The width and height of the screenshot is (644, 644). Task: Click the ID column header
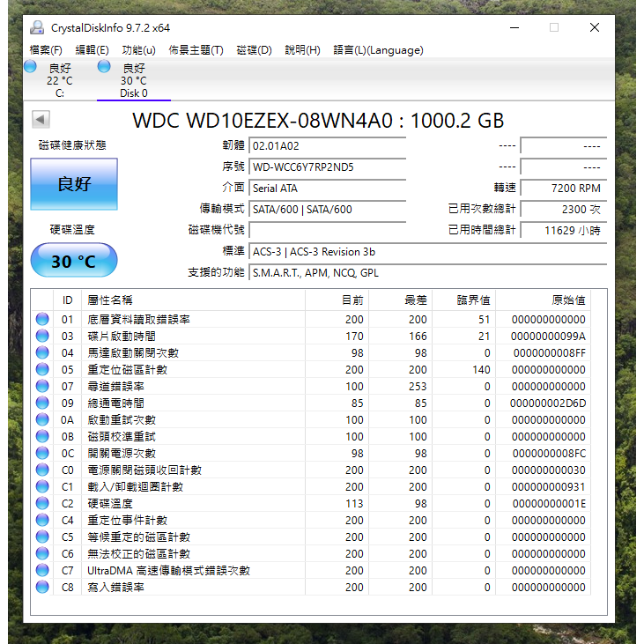[x=67, y=300]
